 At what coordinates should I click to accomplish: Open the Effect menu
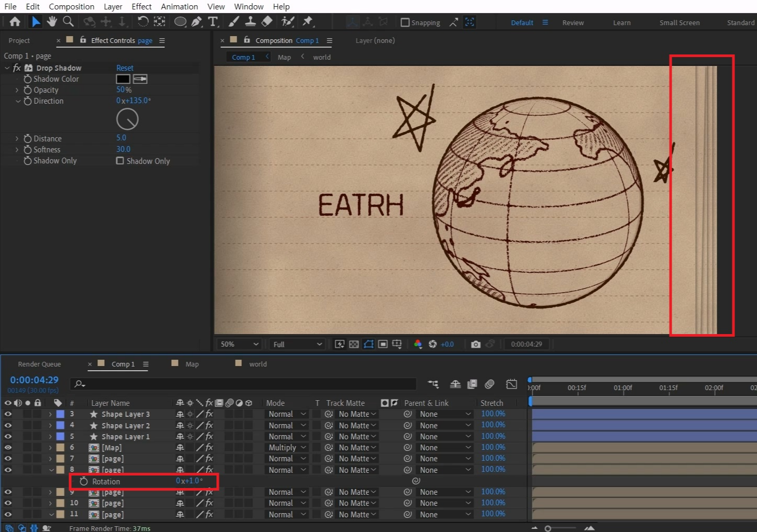[x=141, y=6]
